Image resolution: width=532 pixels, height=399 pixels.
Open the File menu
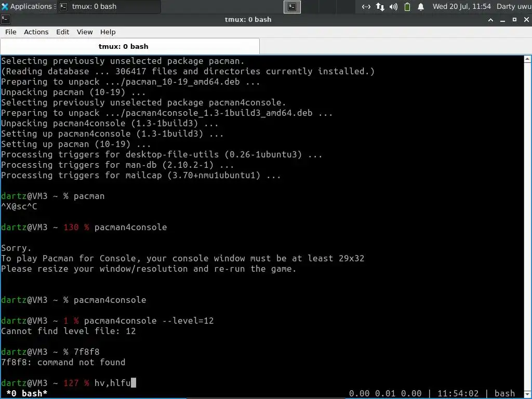10,32
